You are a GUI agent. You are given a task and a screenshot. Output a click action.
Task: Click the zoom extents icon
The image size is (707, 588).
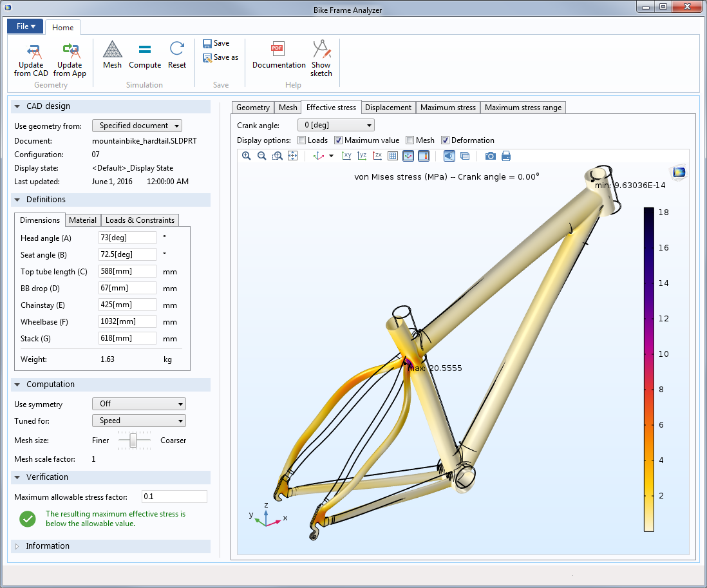coord(292,156)
